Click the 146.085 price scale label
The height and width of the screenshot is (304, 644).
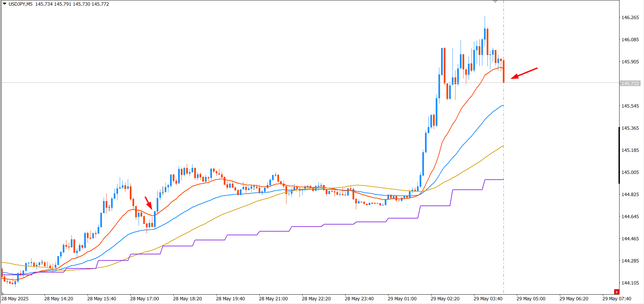pyautogui.click(x=630, y=40)
